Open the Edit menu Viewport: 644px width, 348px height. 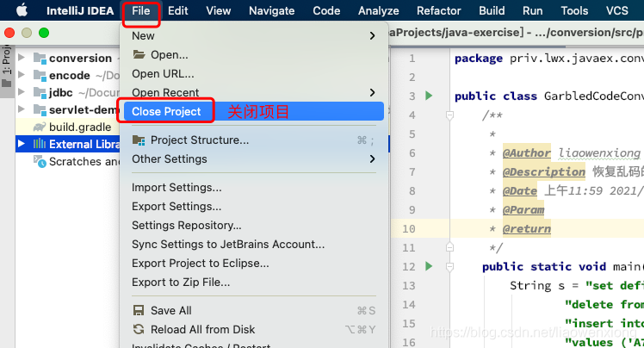[x=178, y=10]
